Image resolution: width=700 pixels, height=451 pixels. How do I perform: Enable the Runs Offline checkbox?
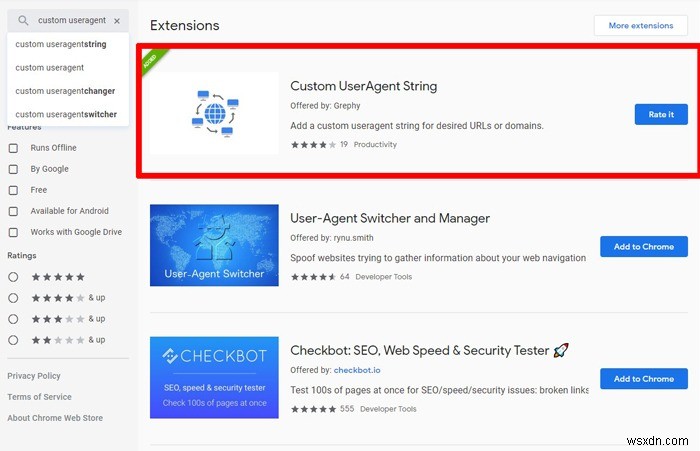click(x=14, y=148)
